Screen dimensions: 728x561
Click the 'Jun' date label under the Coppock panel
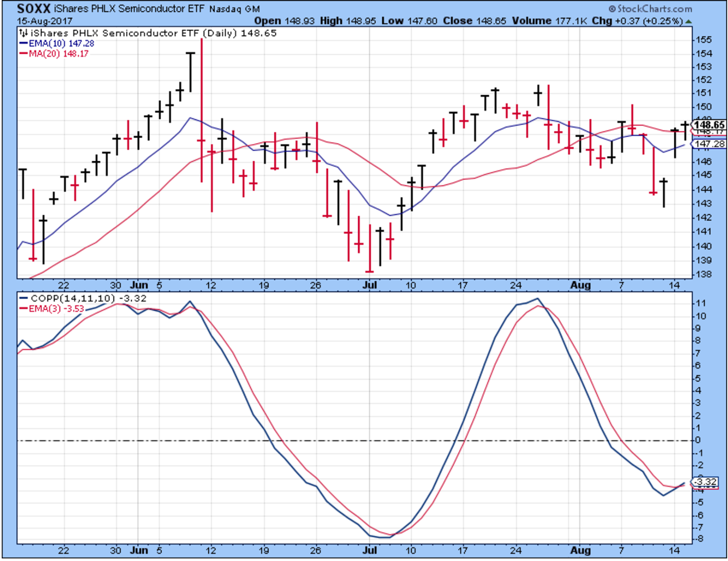pos(139,551)
